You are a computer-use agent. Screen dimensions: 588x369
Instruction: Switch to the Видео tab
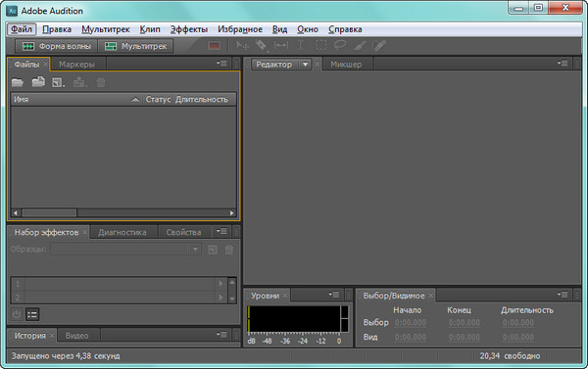(77, 336)
